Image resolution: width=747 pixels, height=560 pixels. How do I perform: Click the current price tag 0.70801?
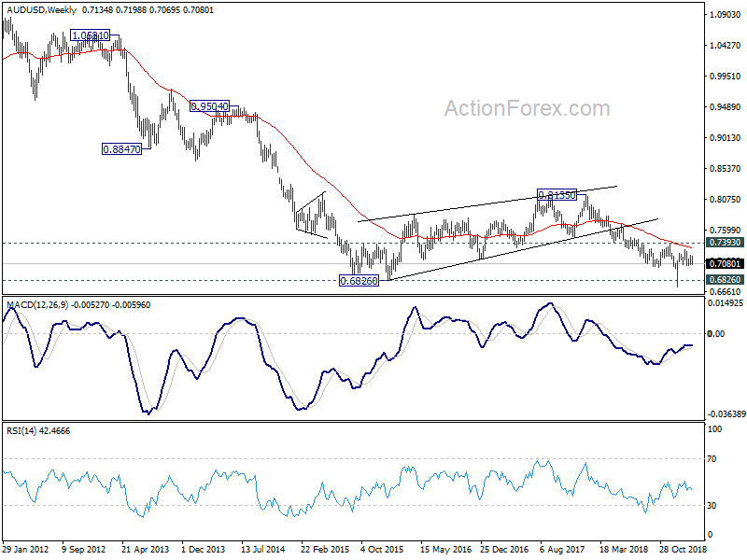click(725, 263)
